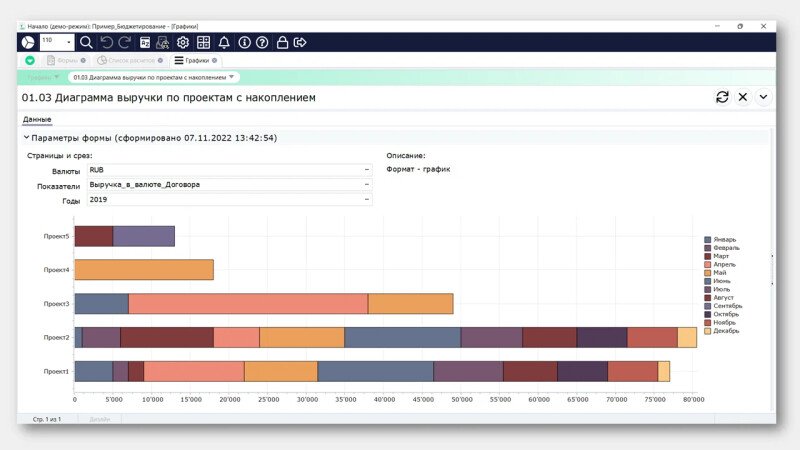Open the faded Графики breadcrumb dropdown

tap(43, 78)
